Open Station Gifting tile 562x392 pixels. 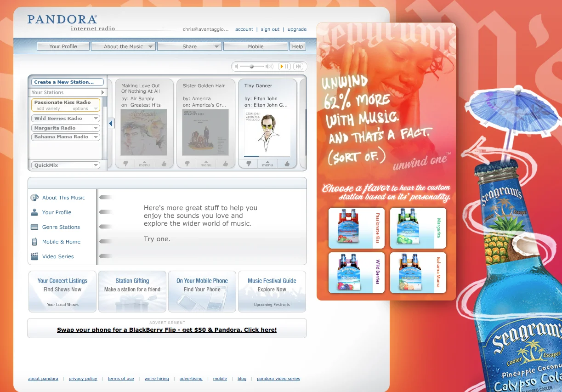click(132, 292)
